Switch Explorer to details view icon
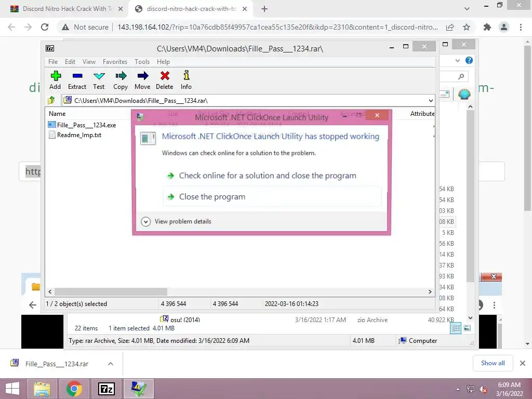Viewport: 532px width, 399px height. tap(455, 328)
